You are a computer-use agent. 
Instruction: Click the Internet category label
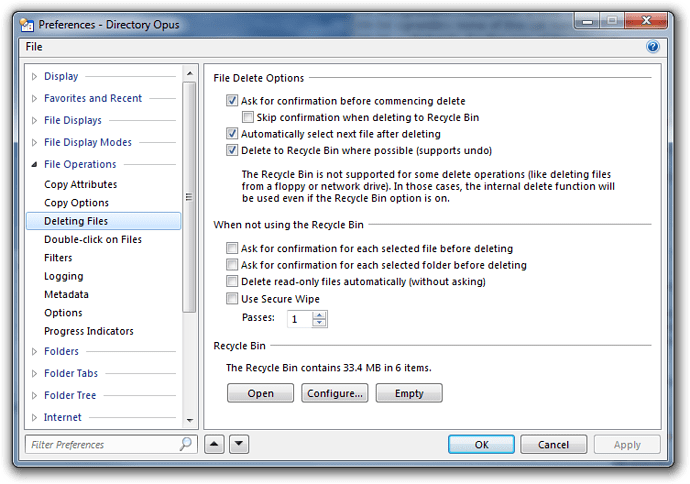coord(62,418)
